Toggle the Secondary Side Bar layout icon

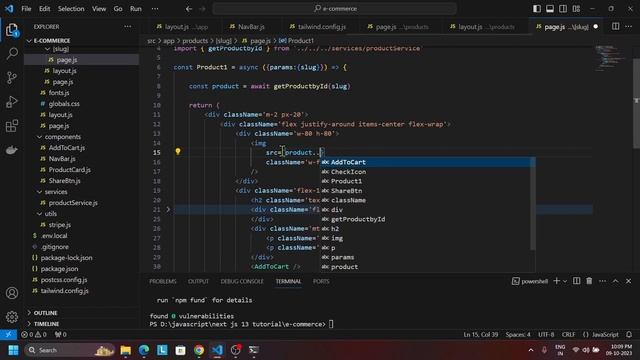click(563, 9)
